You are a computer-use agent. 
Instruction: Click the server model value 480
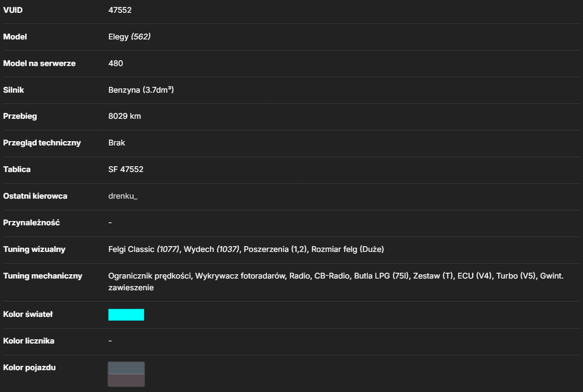[115, 63]
